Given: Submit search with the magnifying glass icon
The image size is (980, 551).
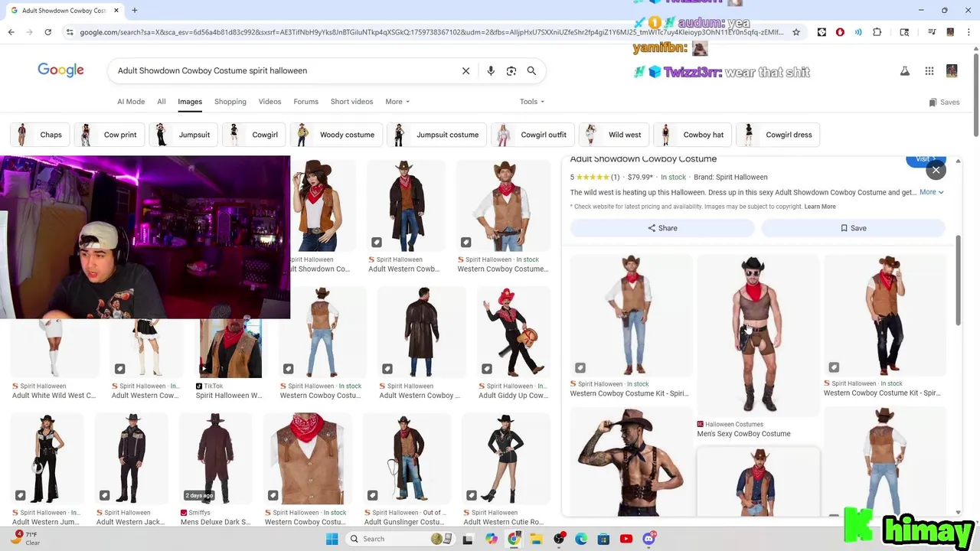Looking at the screenshot, I should pyautogui.click(x=531, y=70).
